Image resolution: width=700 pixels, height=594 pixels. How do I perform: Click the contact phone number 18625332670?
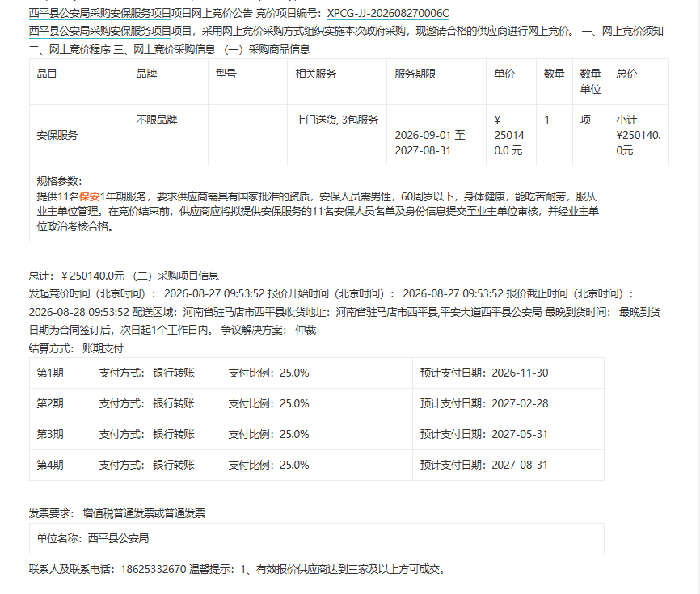click(x=153, y=570)
